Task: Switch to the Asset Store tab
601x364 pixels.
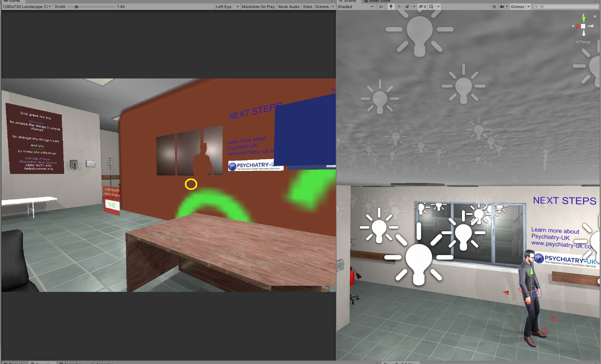Action: [378, 1]
